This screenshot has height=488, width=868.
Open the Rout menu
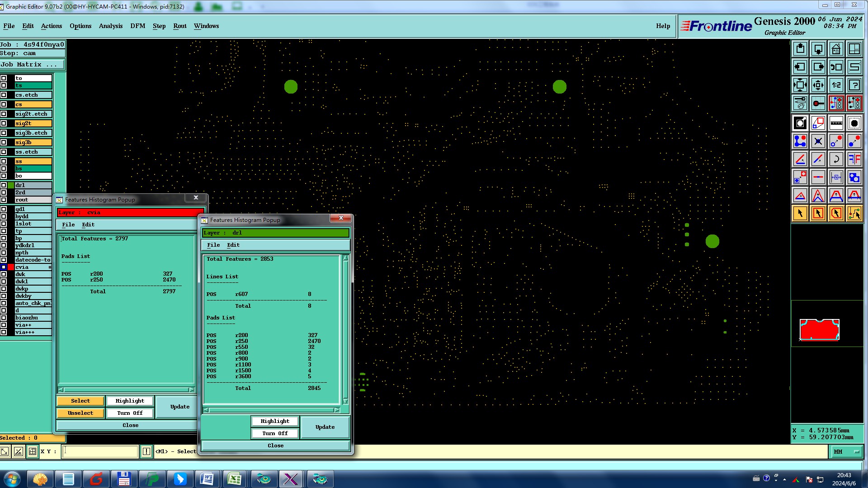click(x=180, y=26)
